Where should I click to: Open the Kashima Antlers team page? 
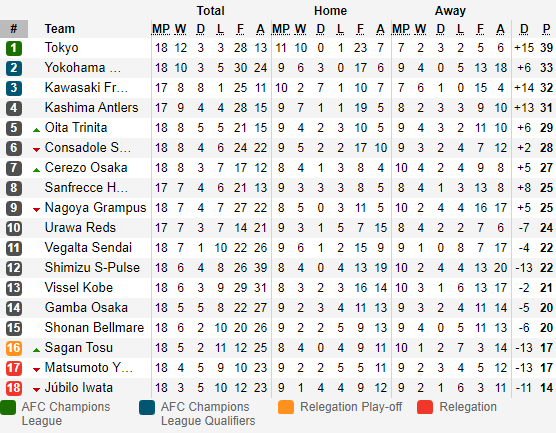pyautogui.click(x=91, y=107)
